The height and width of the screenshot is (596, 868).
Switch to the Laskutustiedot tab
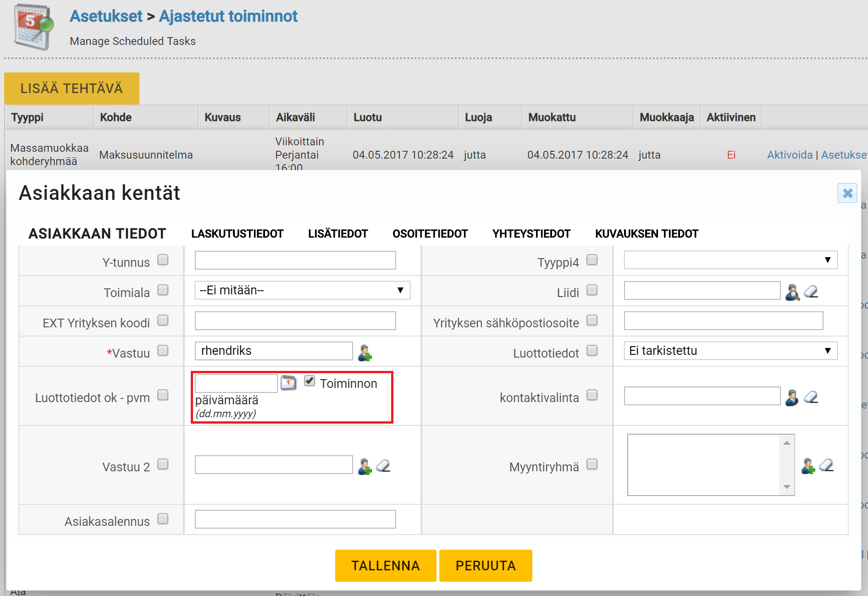[x=237, y=234]
